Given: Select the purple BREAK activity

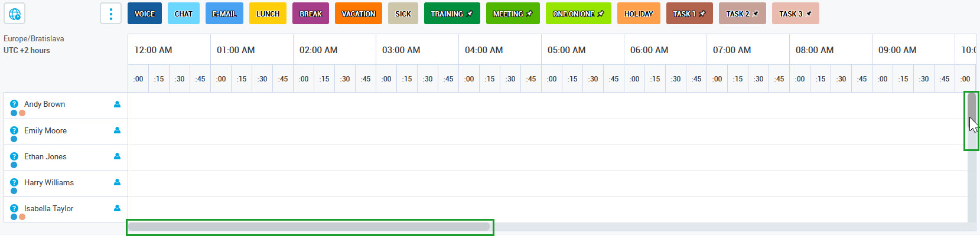Looking at the screenshot, I should (x=311, y=14).
